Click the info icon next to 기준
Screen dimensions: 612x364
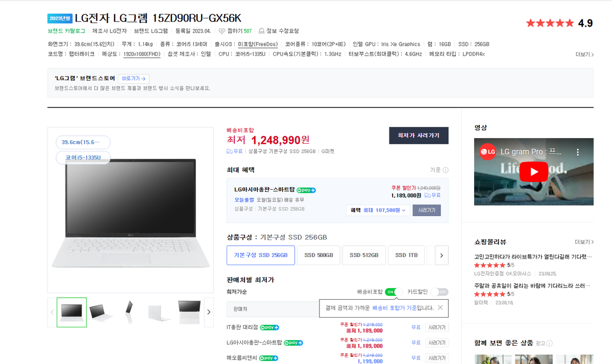[446, 170]
